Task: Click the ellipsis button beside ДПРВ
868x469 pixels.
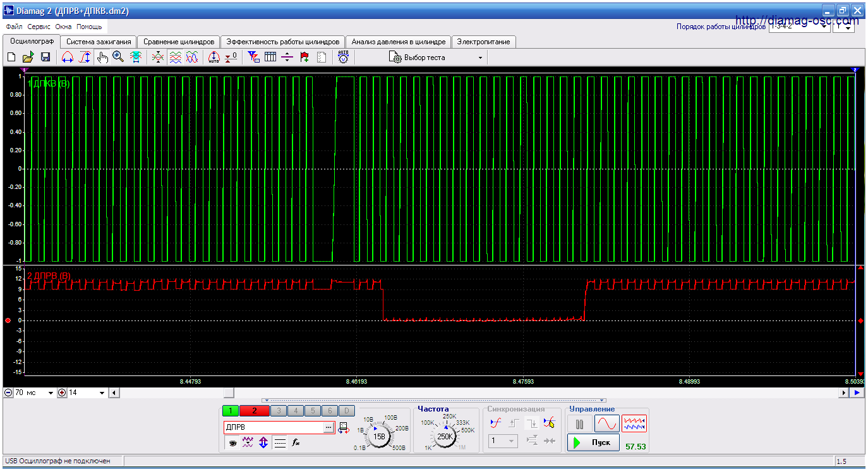Action: [x=328, y=428]
